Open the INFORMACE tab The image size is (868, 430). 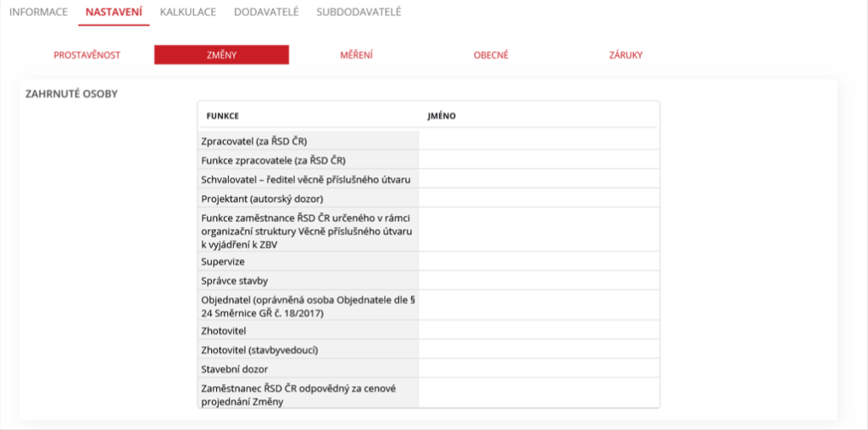click(x=38, y=12)
